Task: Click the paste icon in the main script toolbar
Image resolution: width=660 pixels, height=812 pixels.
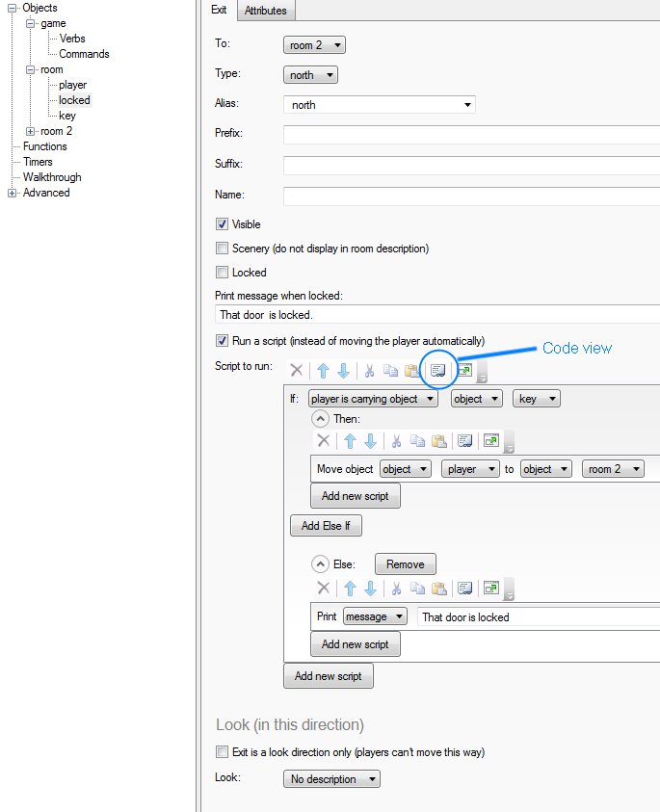Action: point(411,370)
